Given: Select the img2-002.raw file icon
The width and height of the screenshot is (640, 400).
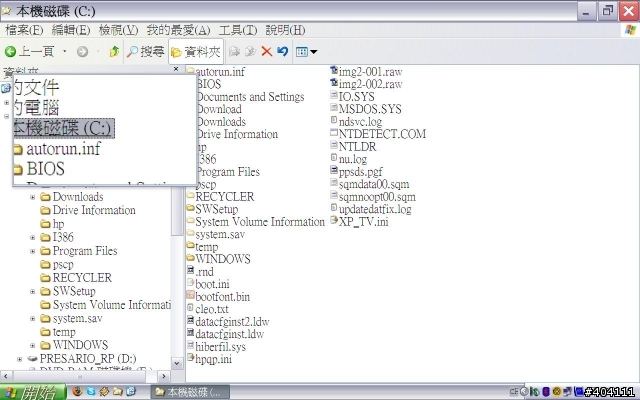Looking at the screenshot, I should 334,83.
